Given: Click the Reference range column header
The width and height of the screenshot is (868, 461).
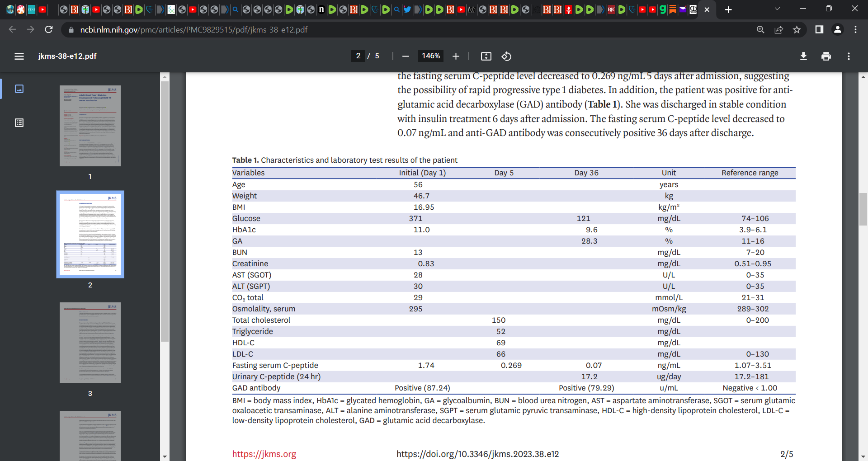Looking at the screenshot, I should pos(750,173).
